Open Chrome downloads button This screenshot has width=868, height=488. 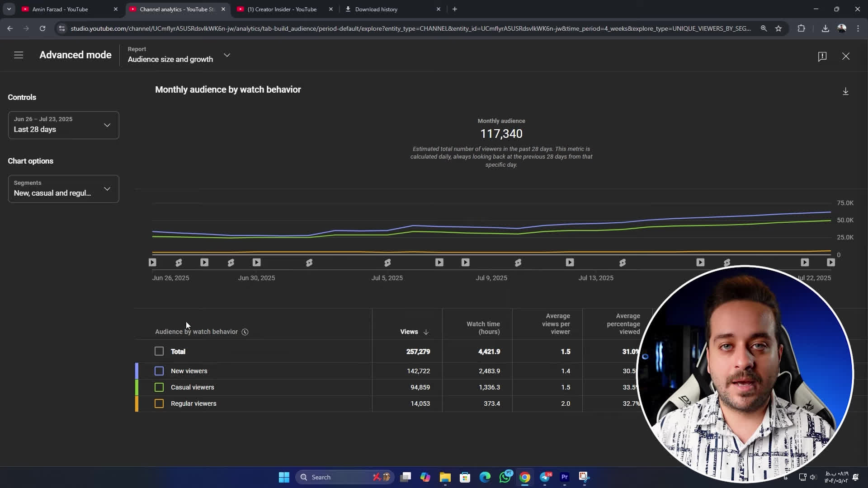point(825,28)
